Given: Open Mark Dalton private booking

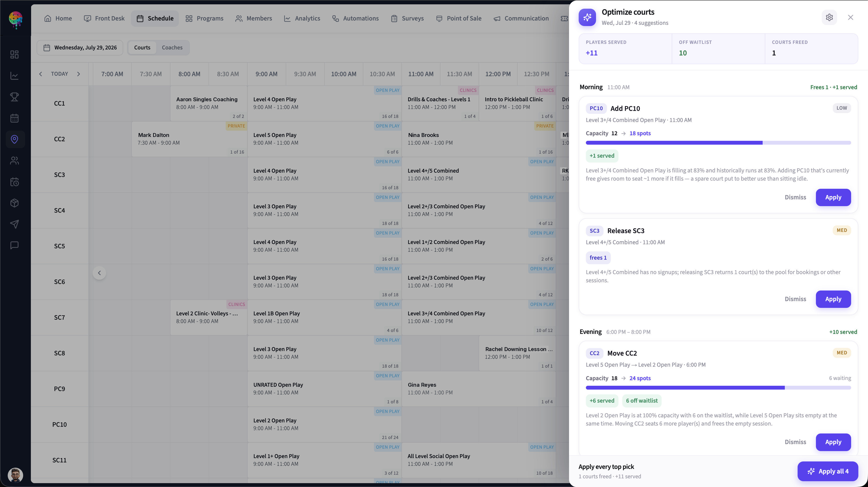Looking at the screenshot, I should click(189, 139).
